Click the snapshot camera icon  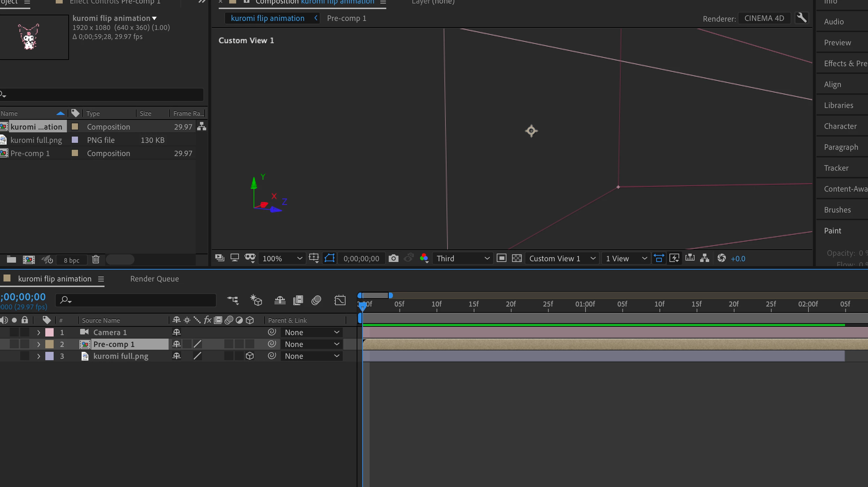393,258
